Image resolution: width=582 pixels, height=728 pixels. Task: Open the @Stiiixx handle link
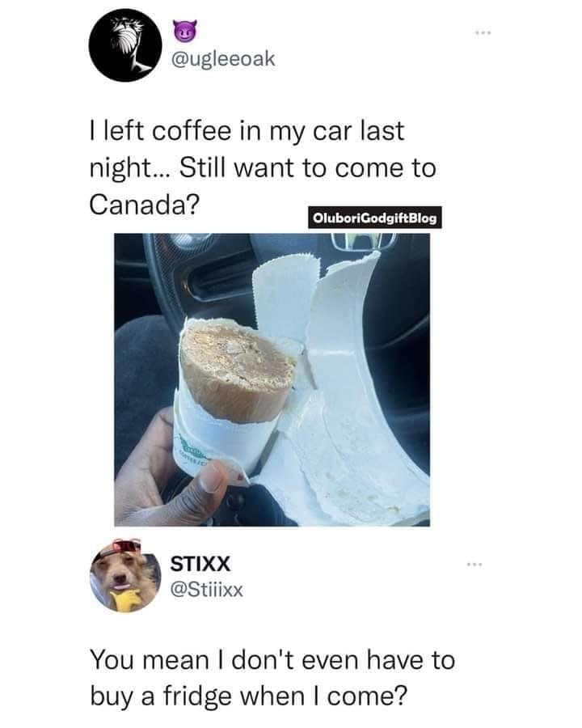coord(207,590)
